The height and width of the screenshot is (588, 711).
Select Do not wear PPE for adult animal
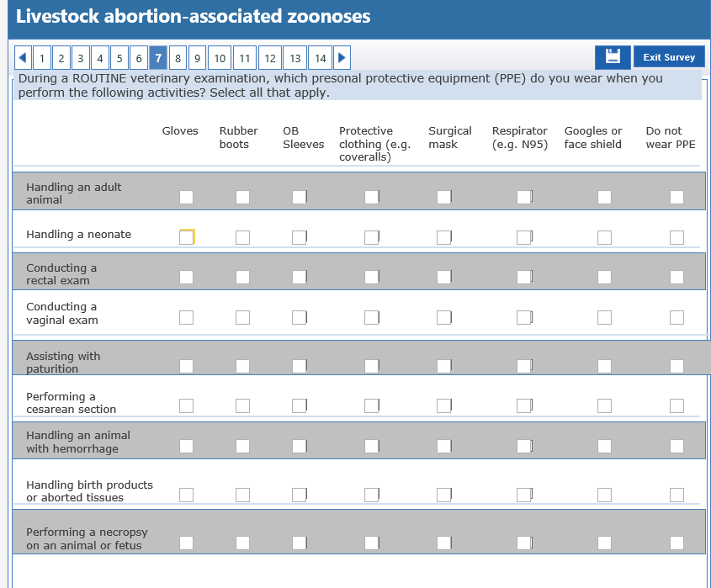tap(677, 197)
